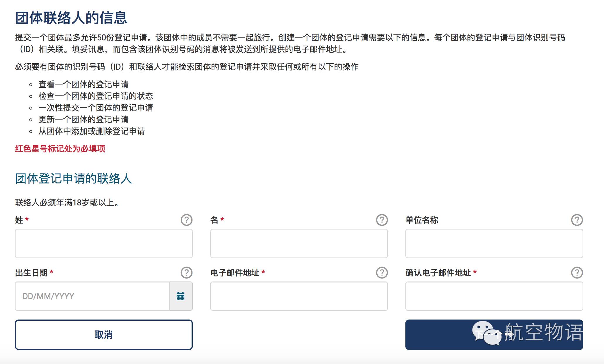The image size is (604, 364).
Task: Focus the 姓 surname input box
Action: 104,243
